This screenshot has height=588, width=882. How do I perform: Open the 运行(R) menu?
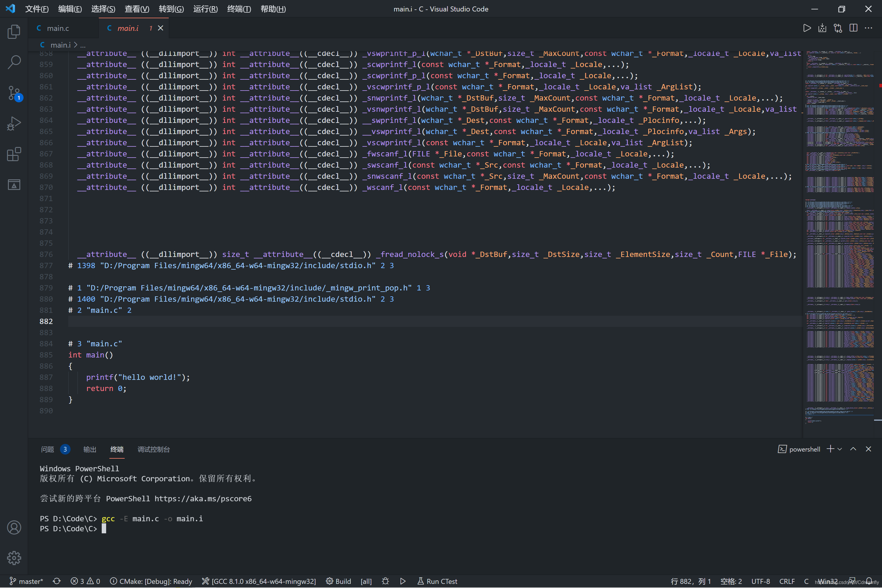pyautogui.click(x=206, y=9)
